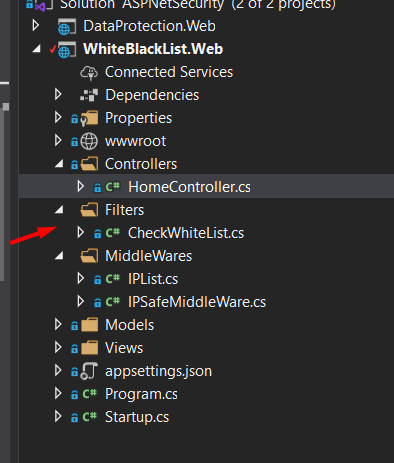Image resolution: width=394 pixels, height=463 pixels.
Task: Expand the DataProtection.Web project node
Action: click(x=36, y=25)
